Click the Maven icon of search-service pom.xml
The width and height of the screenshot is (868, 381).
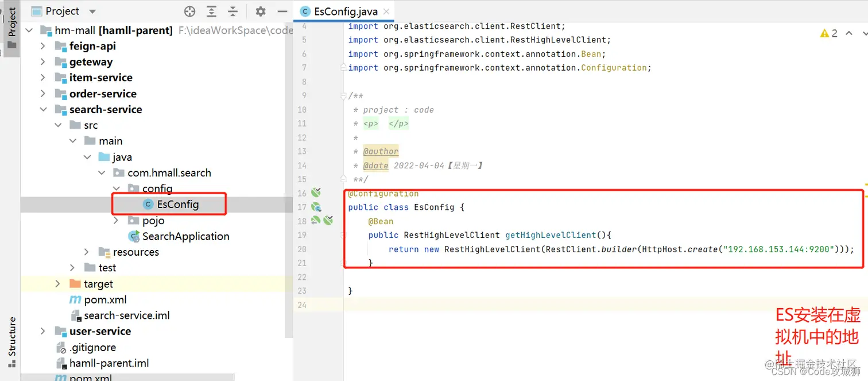click(x=75, y=299)
